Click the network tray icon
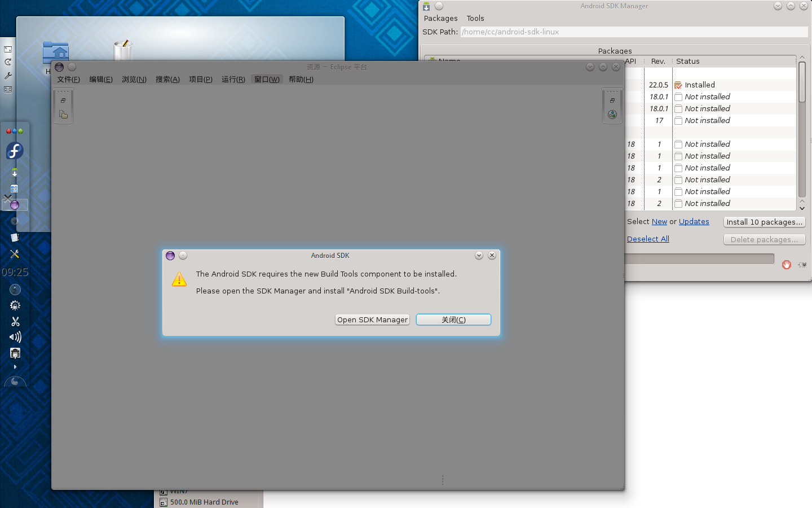Screen dimensions: 812x508 [15, 353]
